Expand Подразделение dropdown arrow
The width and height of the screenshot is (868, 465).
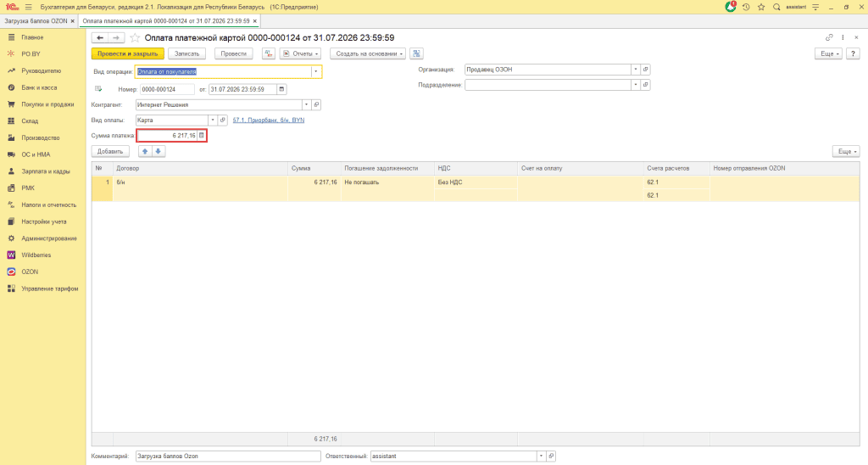coord(636,85)
